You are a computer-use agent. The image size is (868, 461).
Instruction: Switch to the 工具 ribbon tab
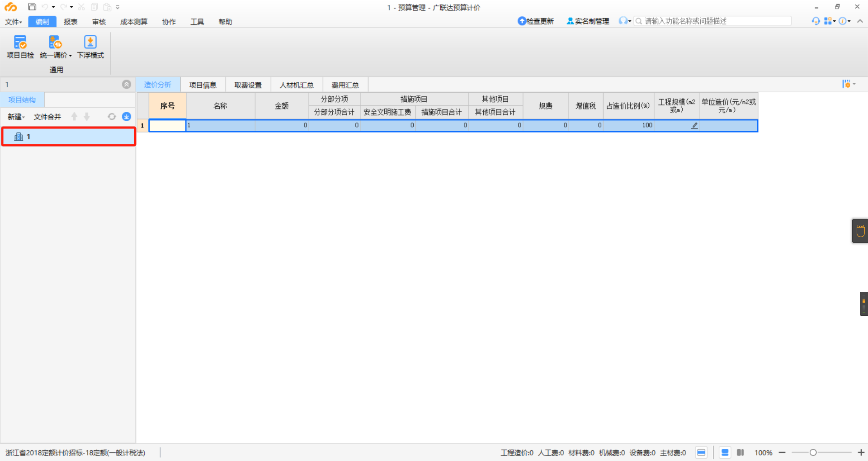point(197,22)
